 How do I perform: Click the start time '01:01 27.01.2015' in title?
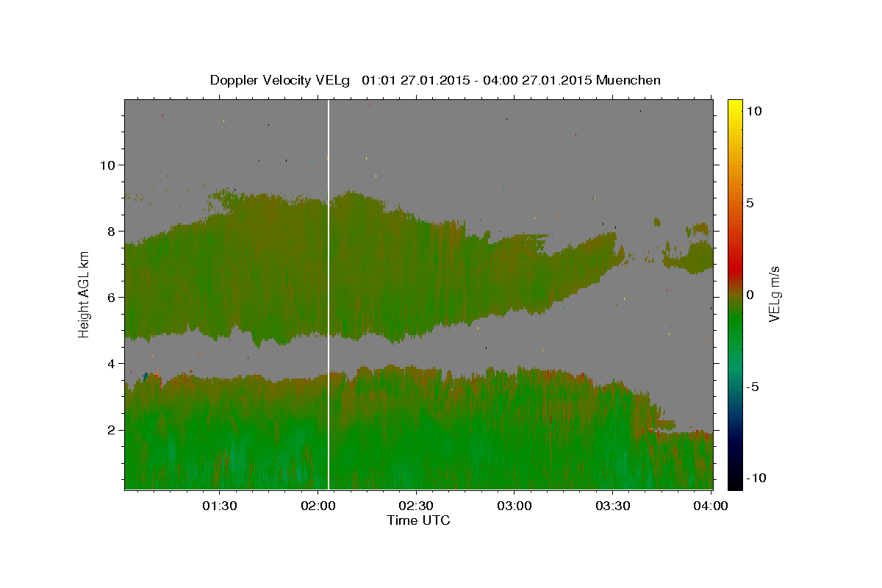[415, 80]
